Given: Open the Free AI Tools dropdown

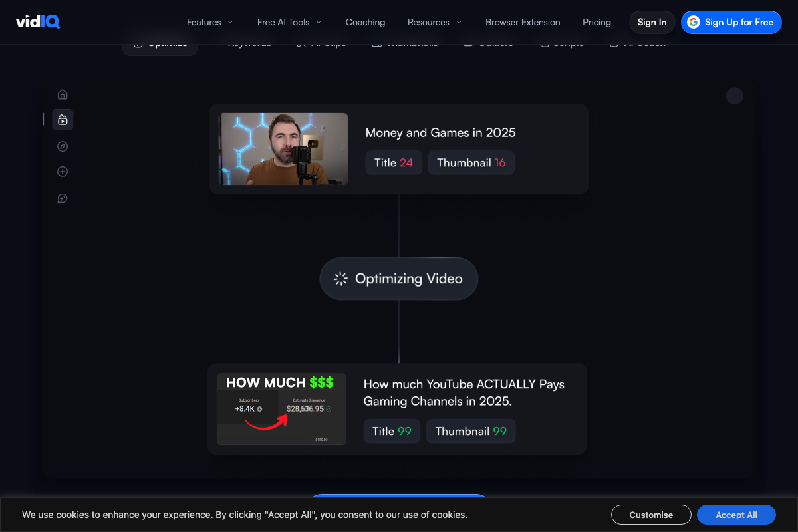Looking at the screenshot, I should (x=289, y=22).
